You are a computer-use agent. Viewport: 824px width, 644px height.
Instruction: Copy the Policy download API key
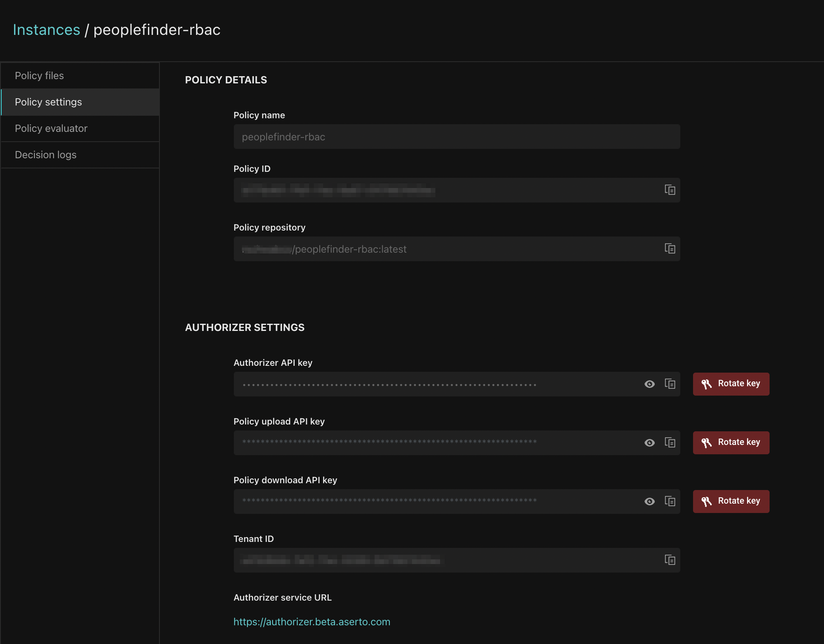(670, 501)
